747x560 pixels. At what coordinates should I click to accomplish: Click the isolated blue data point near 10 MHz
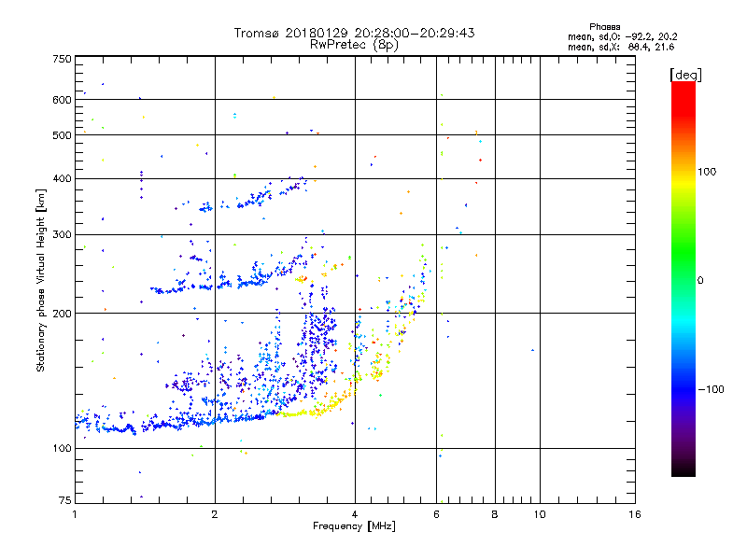(532, 350)
